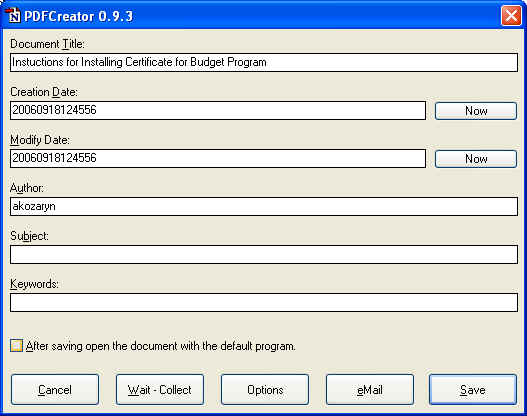Close the PDFCreator dialog window
The image size is (527, 416).
(511, 15)
